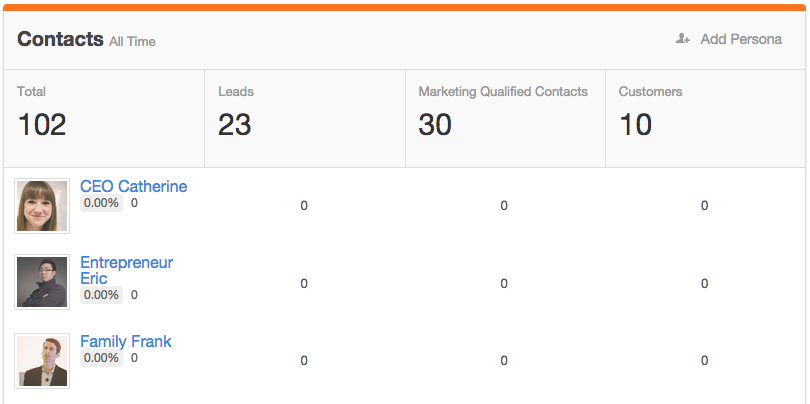Click Entrepreneur Eric's 0.00% badge
This screenshot has width=810, height=404.
click(101, 295)
